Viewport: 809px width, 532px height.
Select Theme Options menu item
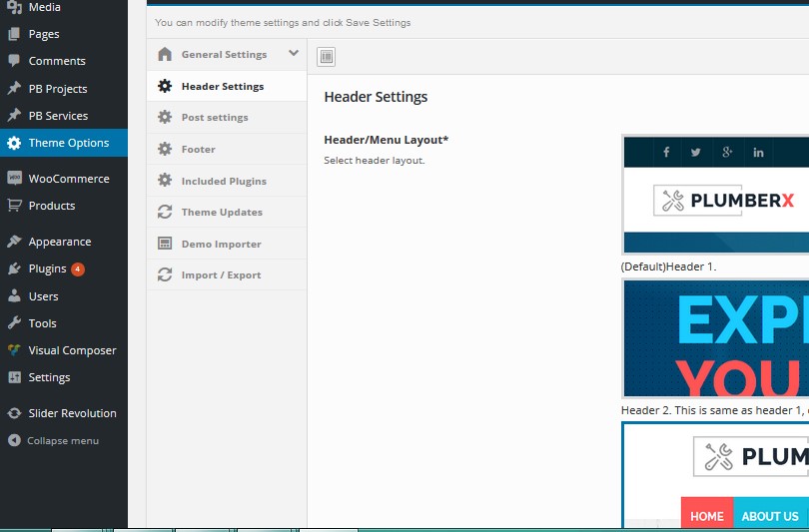tap(64, 143)
